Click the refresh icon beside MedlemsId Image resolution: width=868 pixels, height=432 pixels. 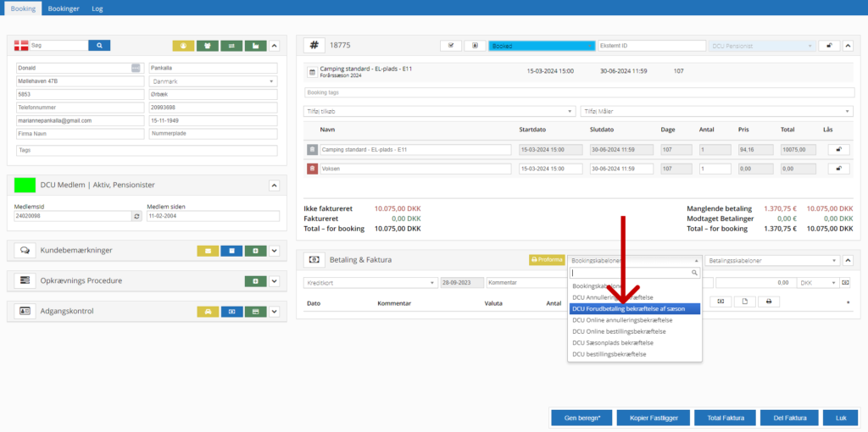[x=137, y=216]
